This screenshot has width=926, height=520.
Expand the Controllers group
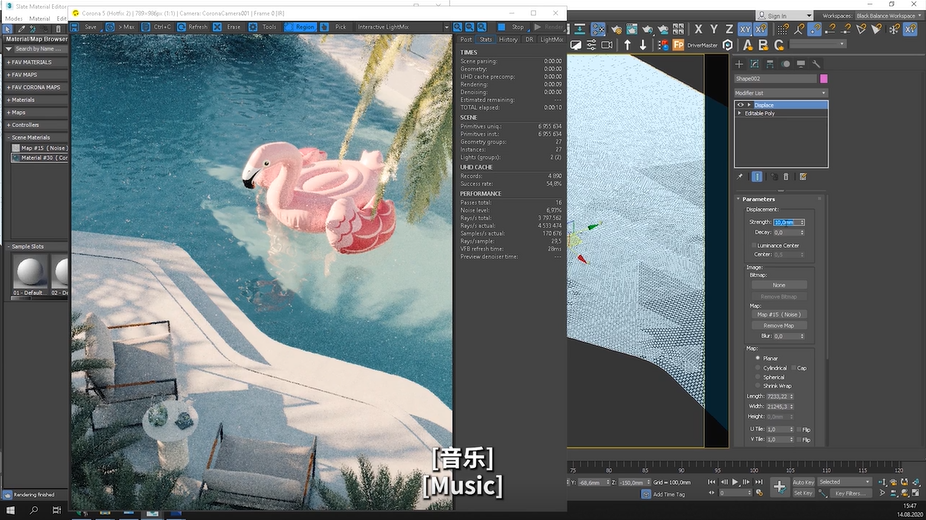37,125
